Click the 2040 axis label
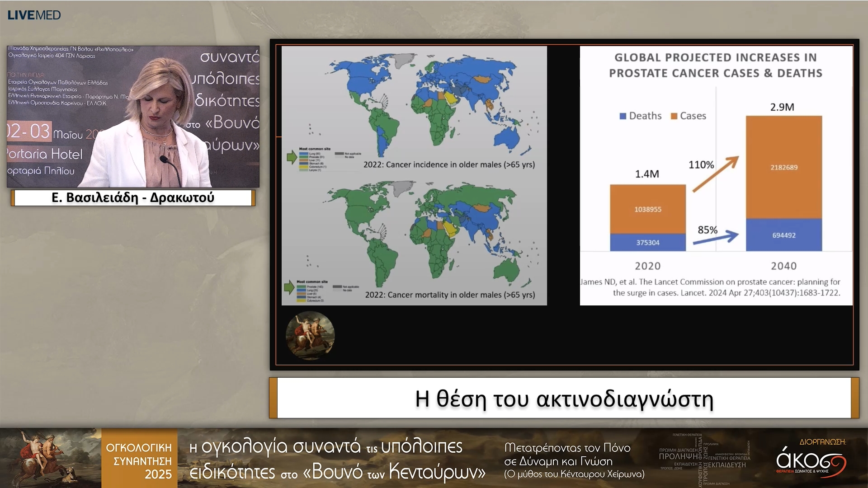Image resolution: width=868 pixels, height=488 pixels. tap(783, 266)
